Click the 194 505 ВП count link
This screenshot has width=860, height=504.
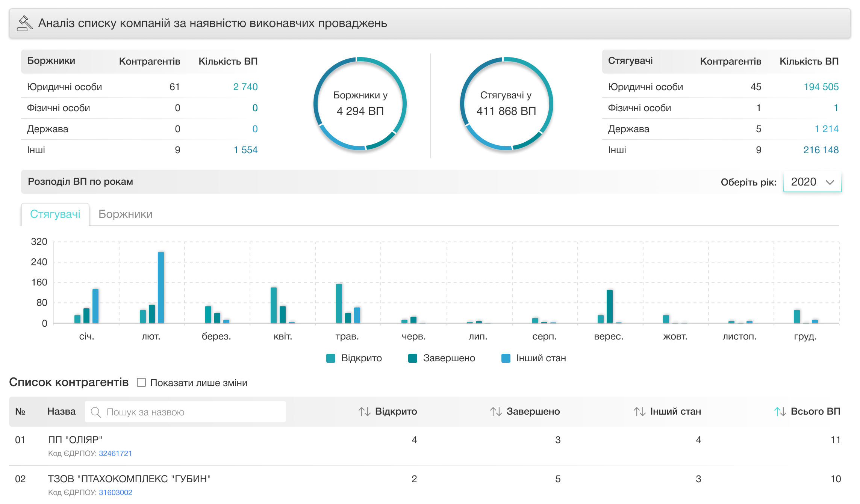821,87
